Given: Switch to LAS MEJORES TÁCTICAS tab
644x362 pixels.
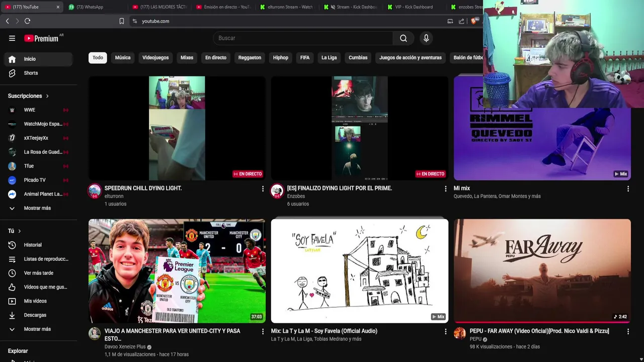Looking at the screenshot, I should pyautogui.click(x=160, y=7).
